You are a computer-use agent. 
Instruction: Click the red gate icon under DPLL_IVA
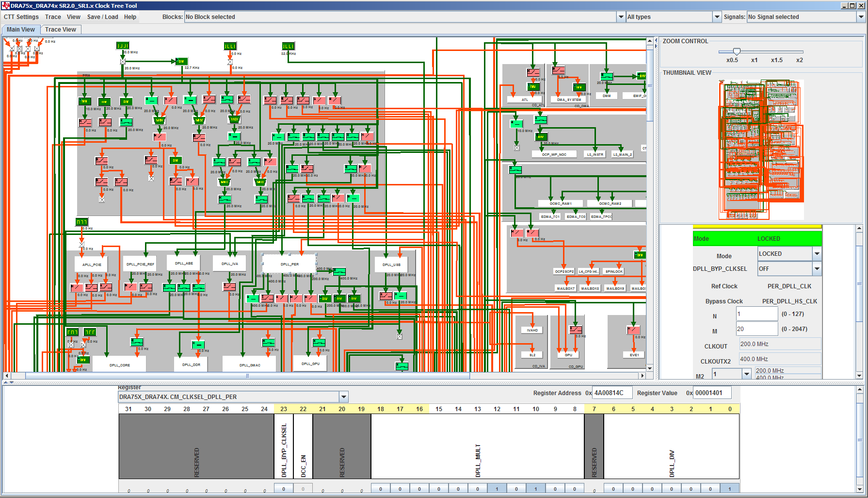(229, 286)
